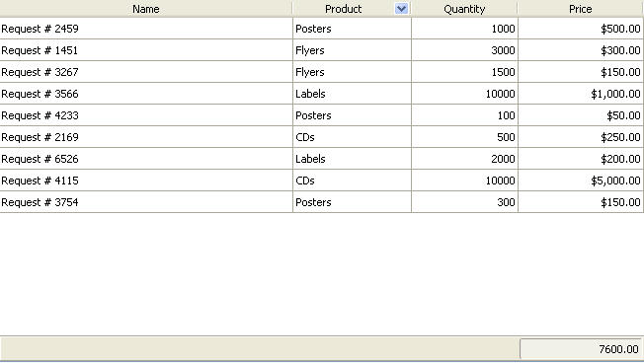Click the $250.00 price cell
This screenshot has height=363, width=644.
[581, 137]
